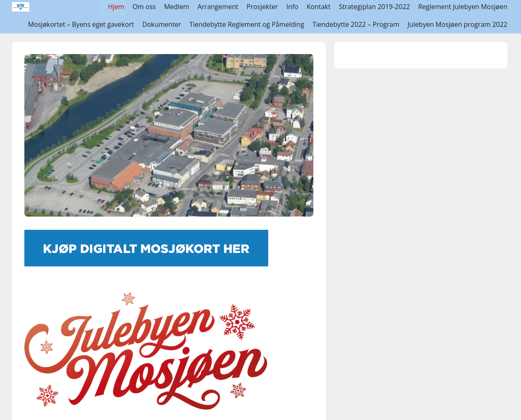
Task: Open Strategiplan 2019-2022
Action: point(374,7)
